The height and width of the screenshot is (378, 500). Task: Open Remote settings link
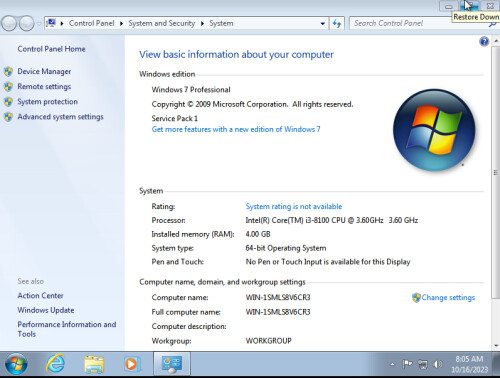click(x=44, y=87)
